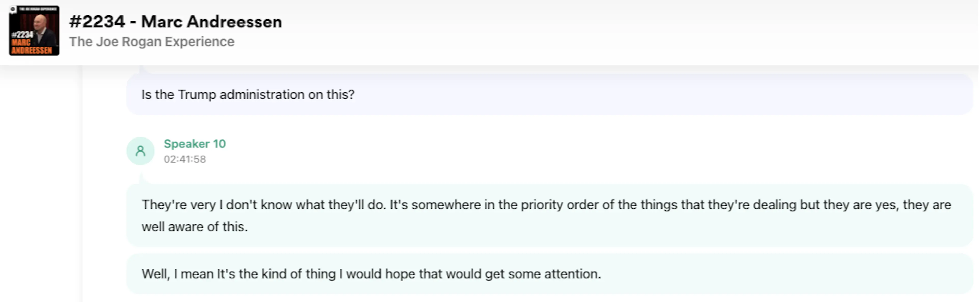Click the bubble tail above the Trump question

click(x=142, y=69)
